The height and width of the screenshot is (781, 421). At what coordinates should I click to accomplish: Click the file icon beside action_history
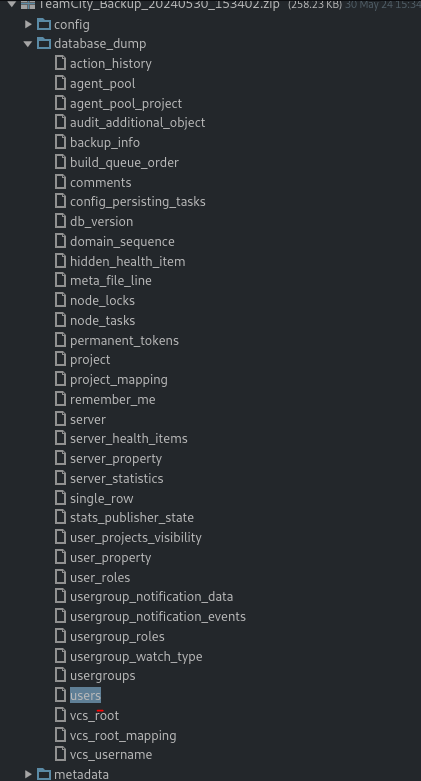(60, 63)
